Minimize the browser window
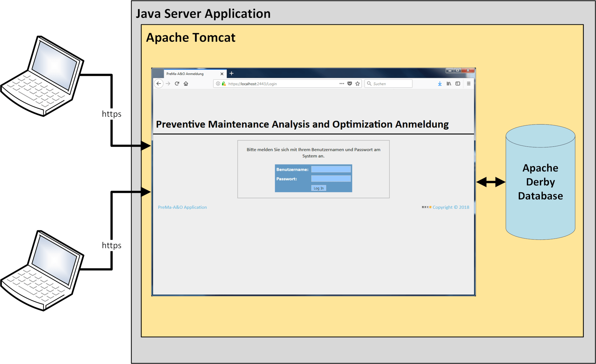Screen dimensions: 596x364 click(450, 71)
